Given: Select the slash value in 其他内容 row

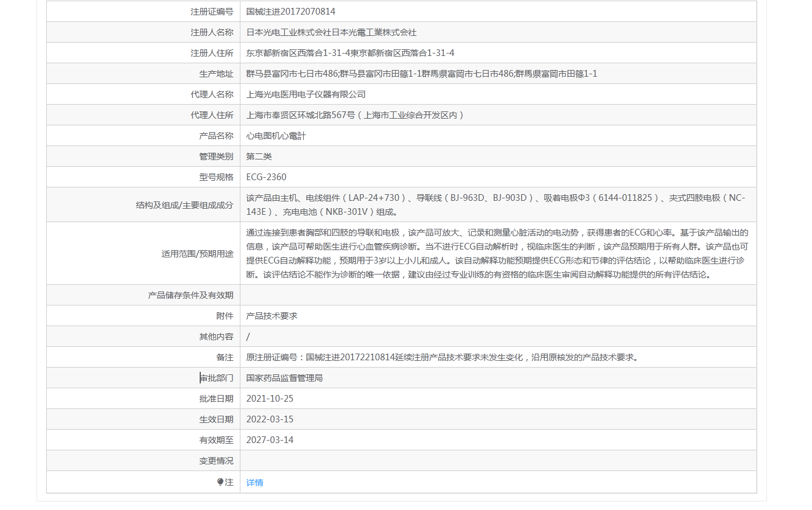Looking at the screenshot, I should click(248, 337).
